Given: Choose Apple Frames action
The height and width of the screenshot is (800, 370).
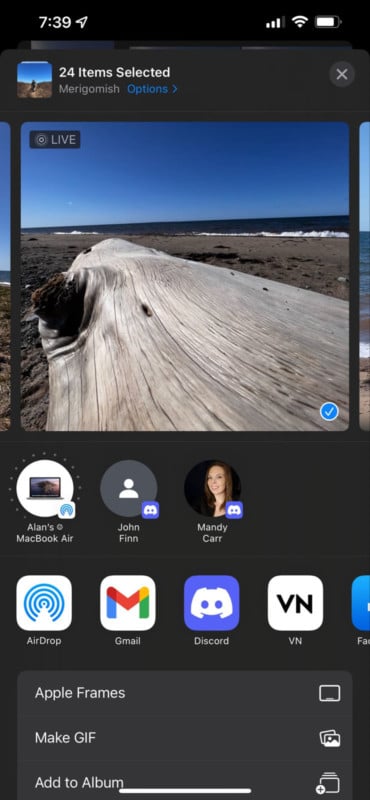Looking at the screenshot, I should (185, 693).
